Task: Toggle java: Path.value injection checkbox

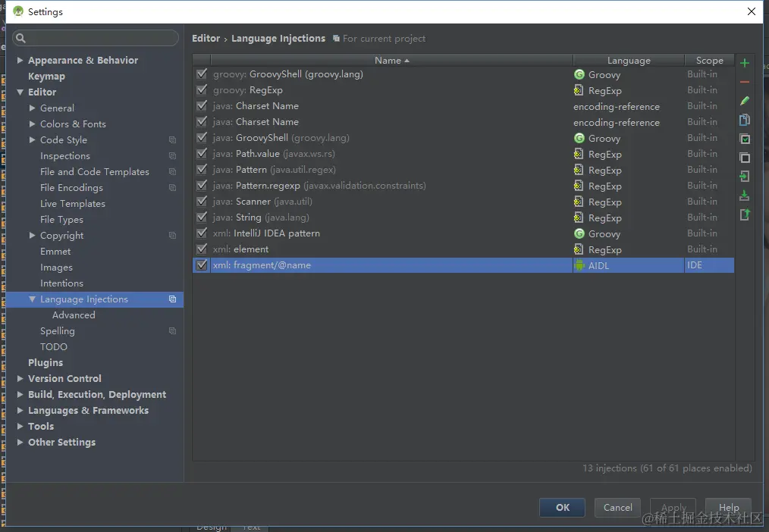Action: [202, 154]
